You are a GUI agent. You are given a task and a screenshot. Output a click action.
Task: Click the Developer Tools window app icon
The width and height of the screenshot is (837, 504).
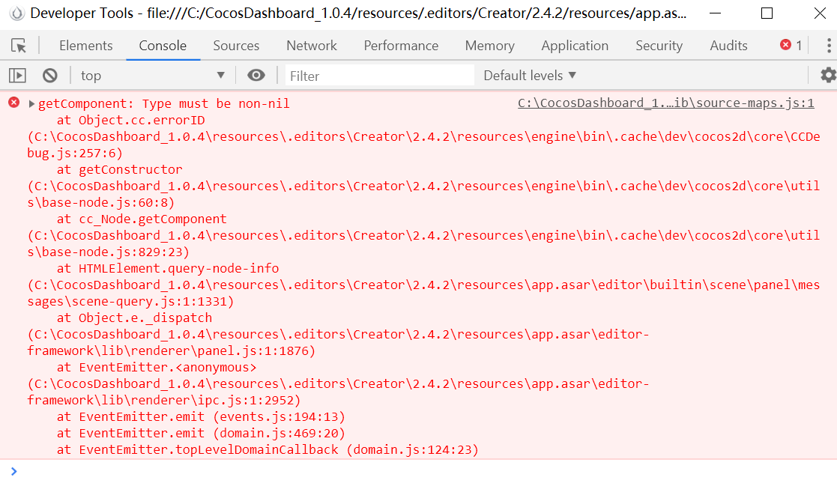[x=17, y=13]
